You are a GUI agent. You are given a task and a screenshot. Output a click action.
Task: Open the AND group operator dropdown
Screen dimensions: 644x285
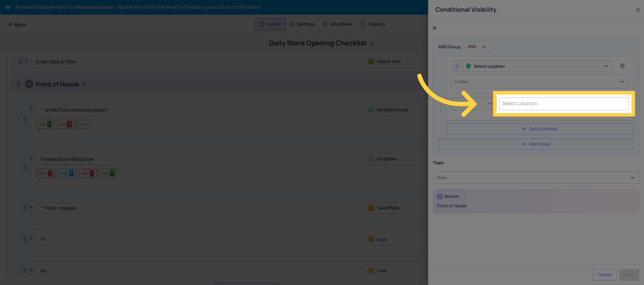point(477,47)
